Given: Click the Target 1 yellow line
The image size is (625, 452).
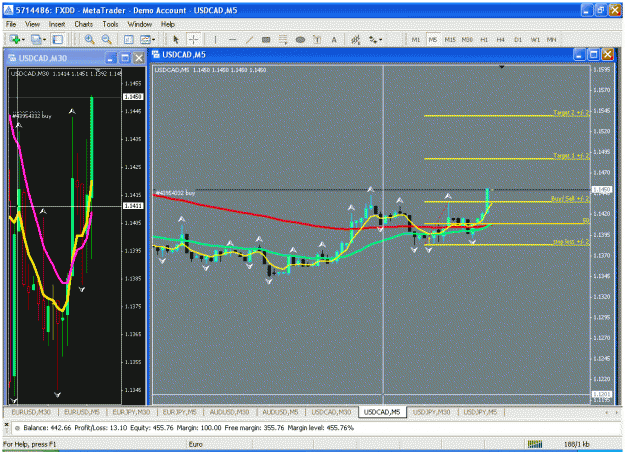Looking at the screenshot, I should point(507,159).
